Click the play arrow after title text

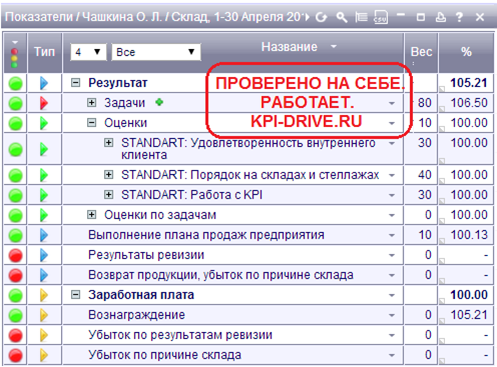coord(307,17)
